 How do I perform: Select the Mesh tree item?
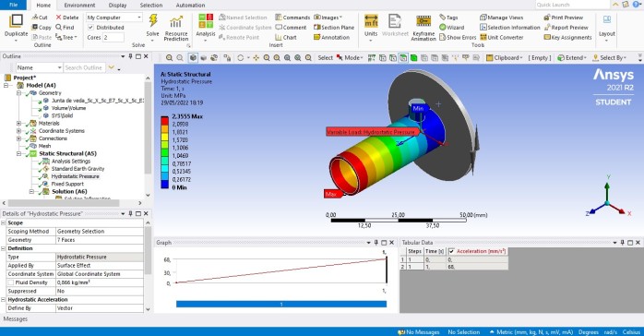[45, 146]
